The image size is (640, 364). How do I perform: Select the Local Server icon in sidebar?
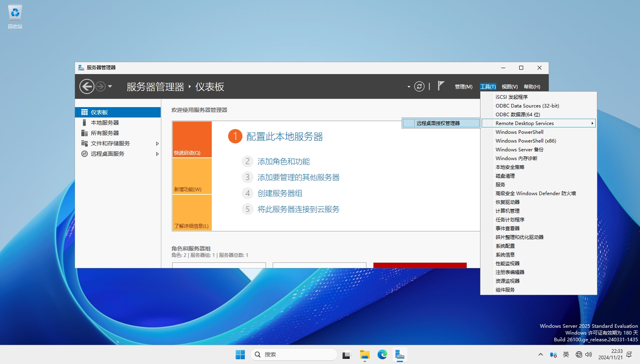[x=84, y=123]
